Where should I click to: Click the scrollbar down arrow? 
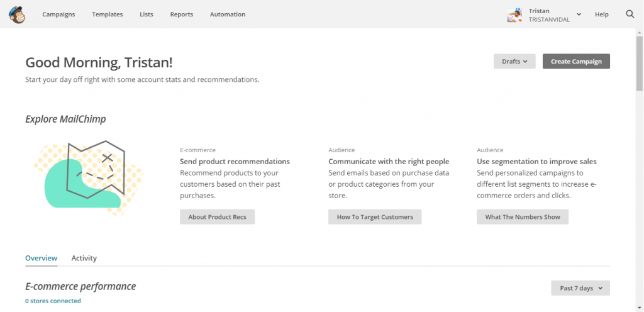coord(640,308)
